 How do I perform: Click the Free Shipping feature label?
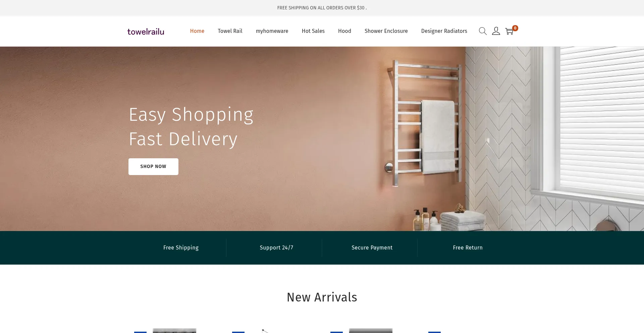click(181, 247)
